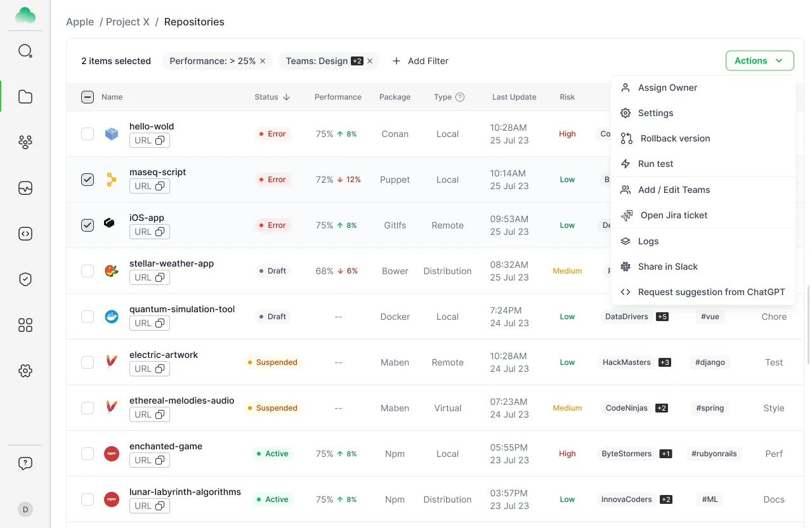The height and width of the screenshot is (528, 812).
Task: Click the Type column help icon
Action: 461,97
